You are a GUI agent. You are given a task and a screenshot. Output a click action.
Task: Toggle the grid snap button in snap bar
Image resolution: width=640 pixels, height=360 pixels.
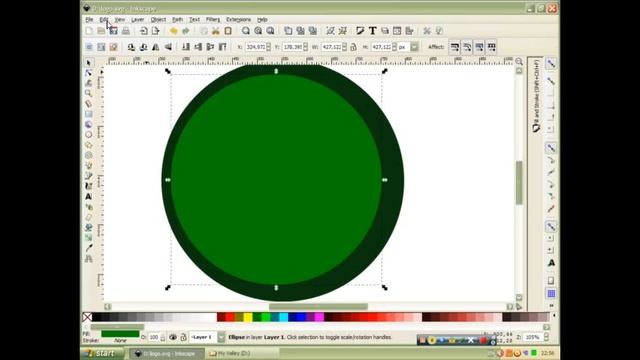tap(551, 294)
